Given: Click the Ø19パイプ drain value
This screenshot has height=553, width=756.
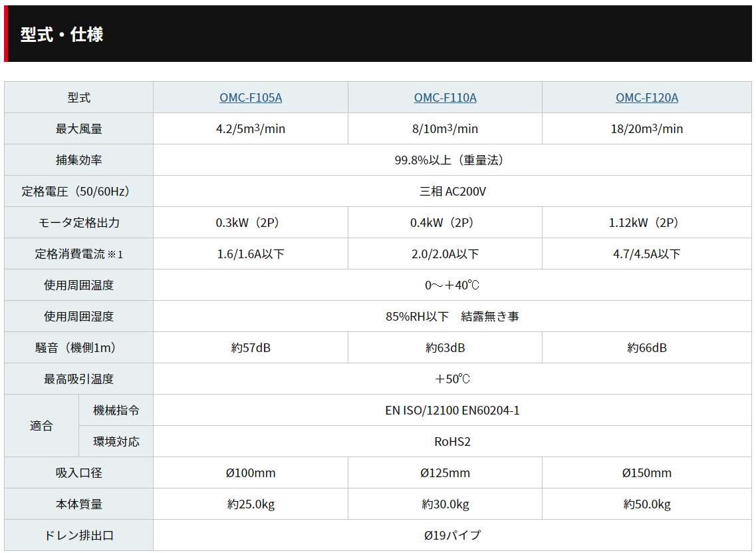Looking at the screenshot, I should click(x=452, y=535).
